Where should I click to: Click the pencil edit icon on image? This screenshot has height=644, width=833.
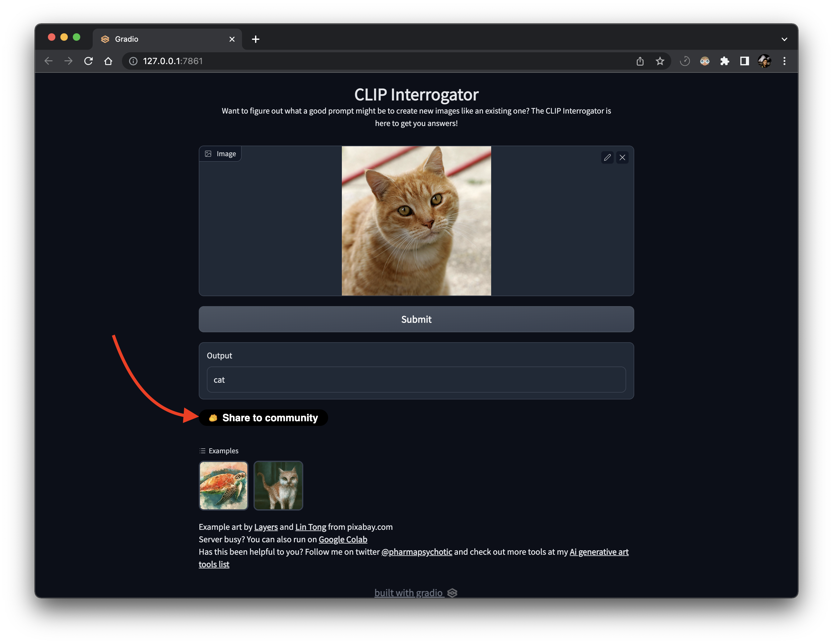607,157
